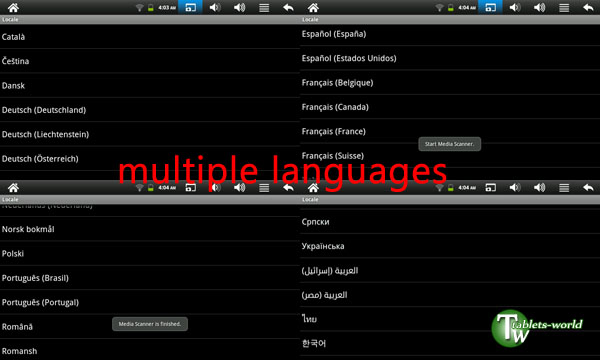This screenshot has width=600, height=360.
Task: Tap the Wi-Fi status icon above the Español list
Action: (440, 8)
